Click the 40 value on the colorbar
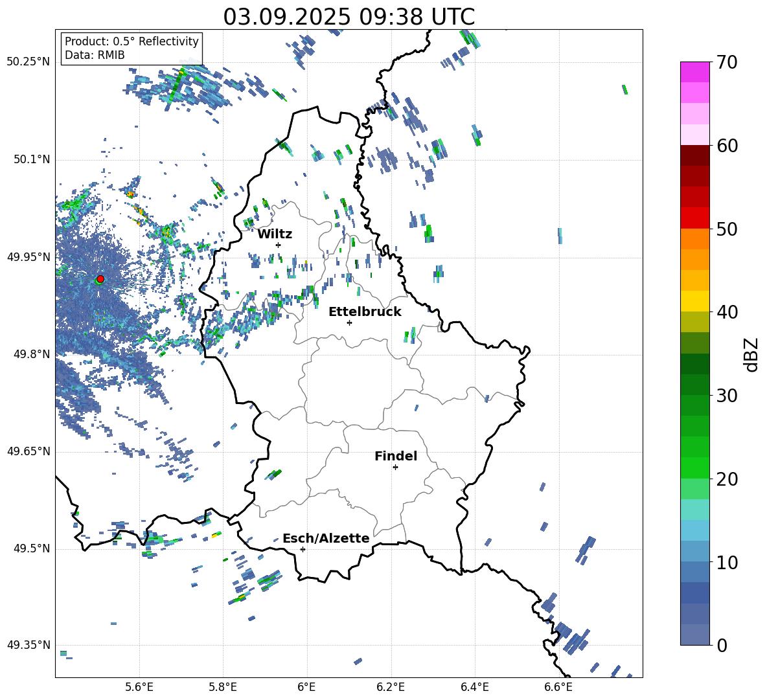Image resolution: width=767 pixels, height=700 pixels. (727, 312)
